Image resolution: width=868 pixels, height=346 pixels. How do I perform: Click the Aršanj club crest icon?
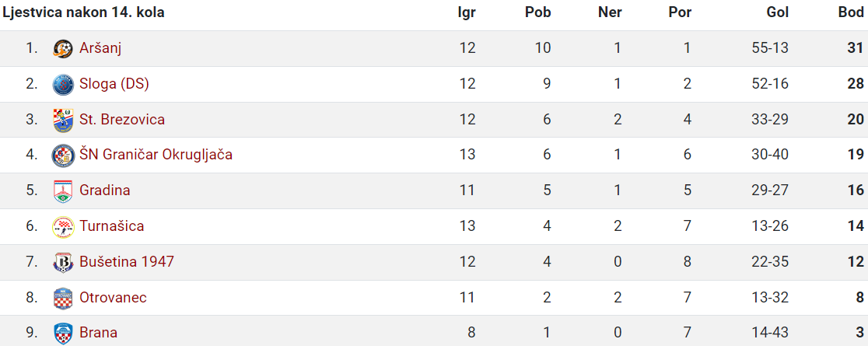tap(63, 49)
